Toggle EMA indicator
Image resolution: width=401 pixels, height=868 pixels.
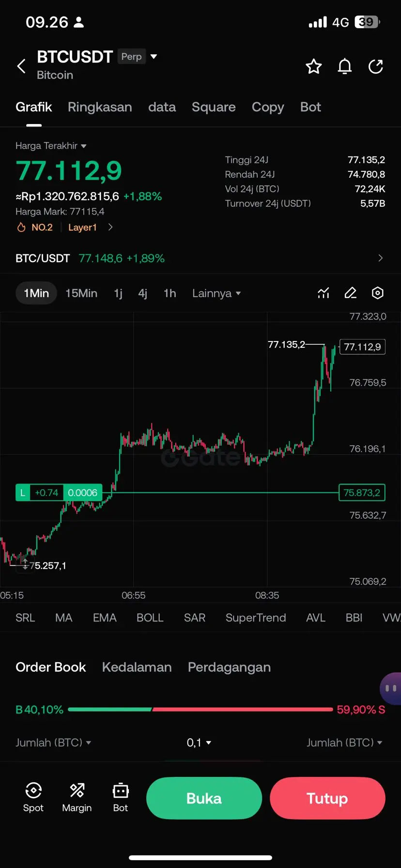(x=105, y=618)
